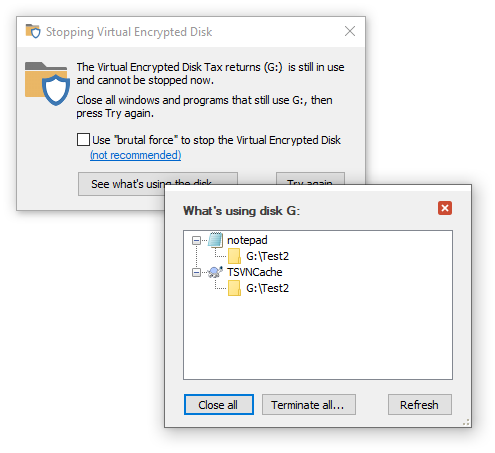
Task: Collapse the TSVNCache tree node
Action: click(196, 273)
